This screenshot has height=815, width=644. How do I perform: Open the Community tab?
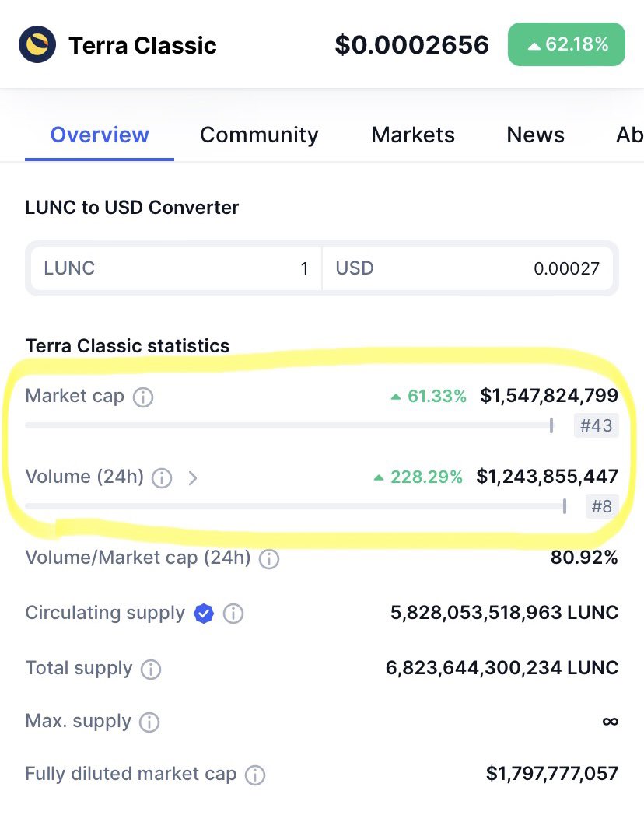pos(259,135)
